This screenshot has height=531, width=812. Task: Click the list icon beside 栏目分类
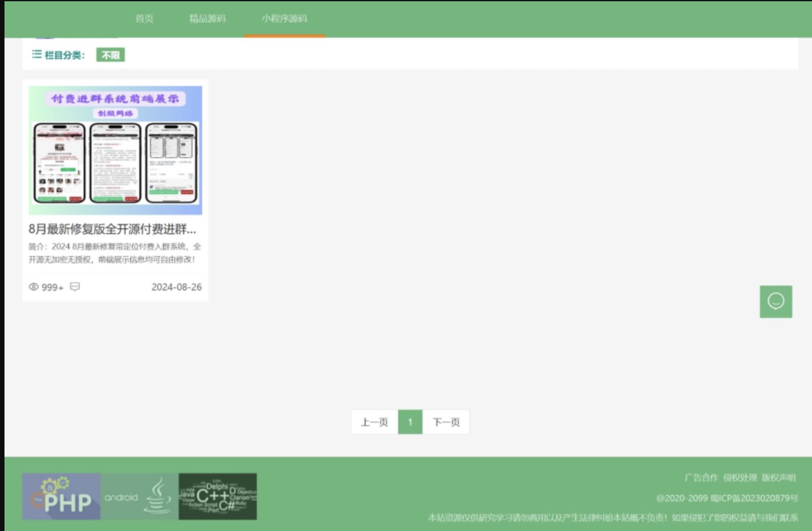[x=37, y=54]
